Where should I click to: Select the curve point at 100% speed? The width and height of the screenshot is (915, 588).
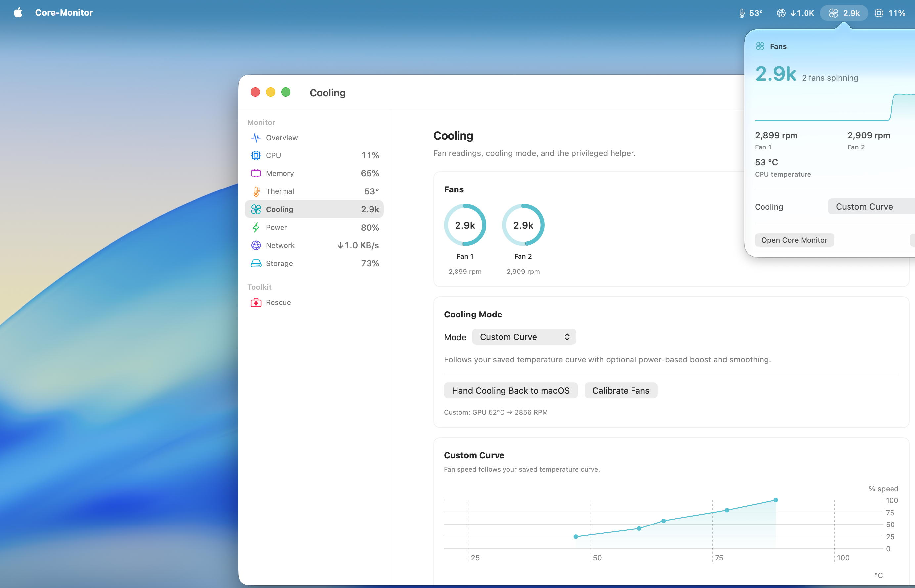click(x=776, y=500)
